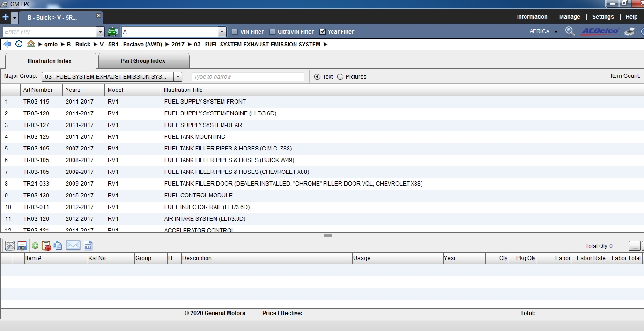Open FUEL TANK MOUNTING row

[x=322, y=137]
